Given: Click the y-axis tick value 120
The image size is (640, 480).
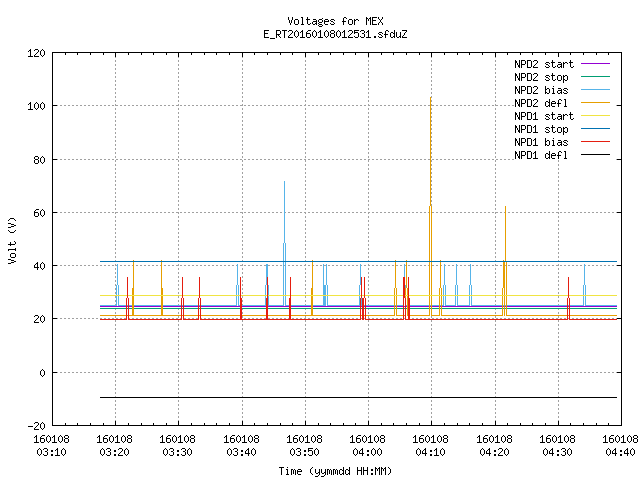Looking at the screenshot, I should click(x=36, y=53).
